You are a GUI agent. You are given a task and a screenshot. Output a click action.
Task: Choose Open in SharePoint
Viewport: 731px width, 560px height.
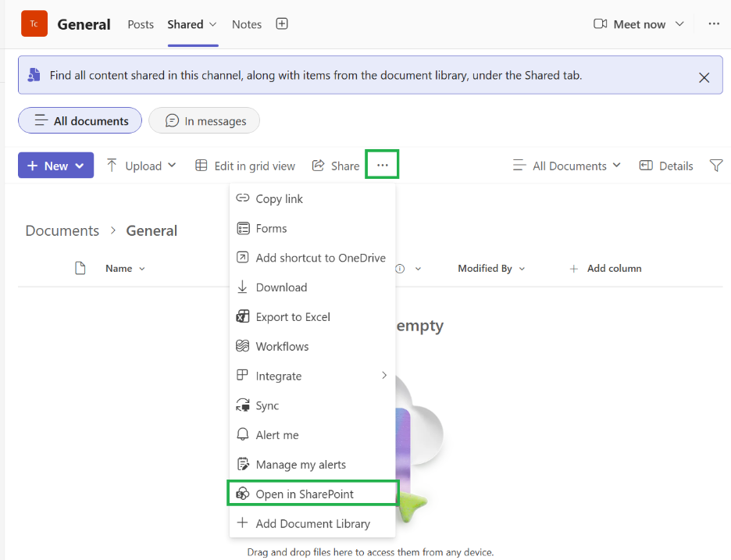(312, 494)
